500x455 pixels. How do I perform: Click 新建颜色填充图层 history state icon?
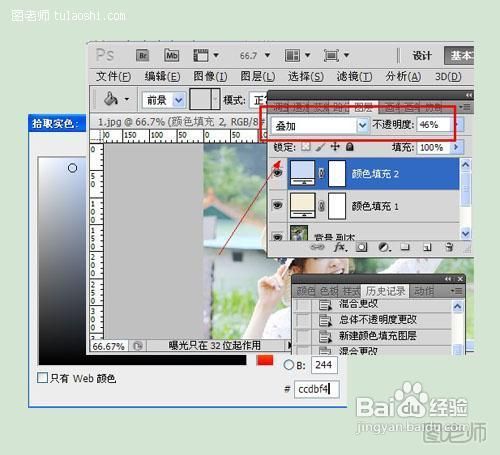(325, 336)
